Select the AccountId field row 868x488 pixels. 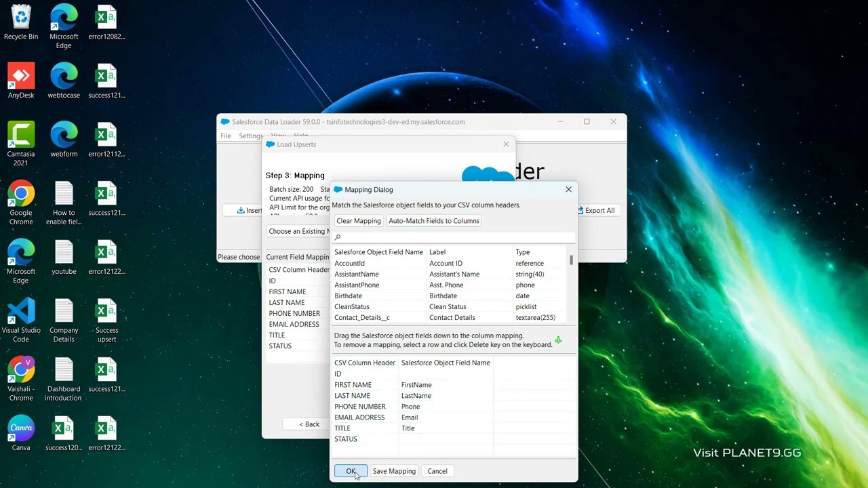[449, 263]
